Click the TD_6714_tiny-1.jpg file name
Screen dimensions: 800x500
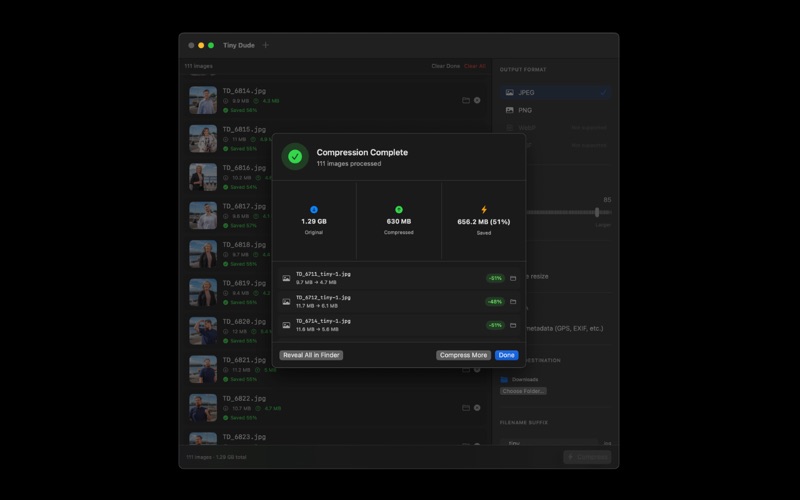pyautogui.click(x=323, y=321)
